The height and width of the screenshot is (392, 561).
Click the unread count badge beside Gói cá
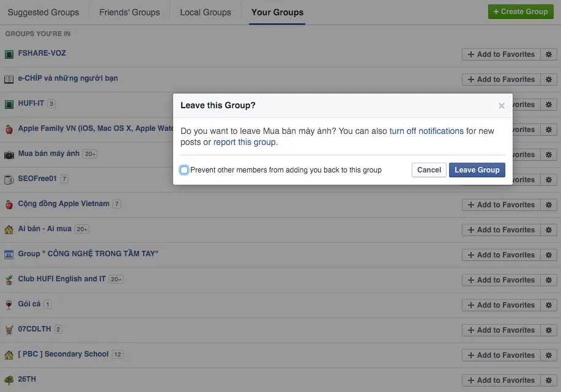pos(47,304)
